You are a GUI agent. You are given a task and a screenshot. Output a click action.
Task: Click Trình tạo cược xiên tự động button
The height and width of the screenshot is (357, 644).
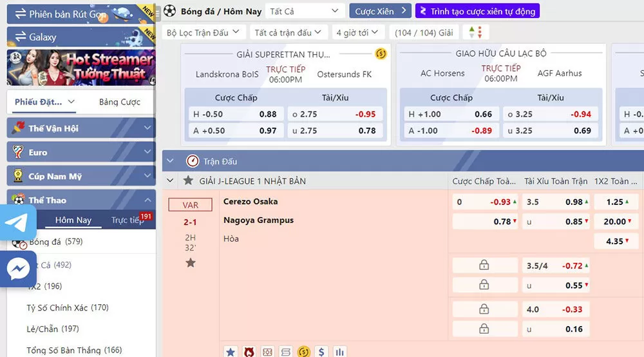click(x=477, y=11)
